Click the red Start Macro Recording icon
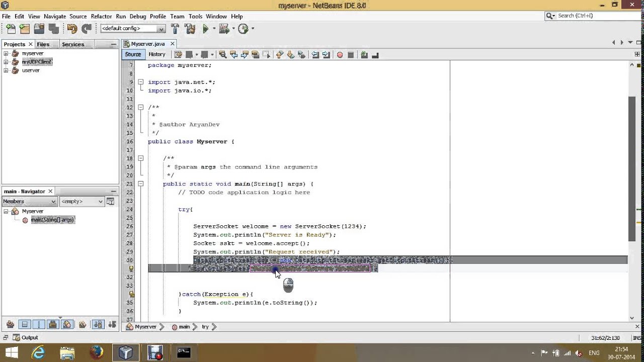 pos(340,54)
